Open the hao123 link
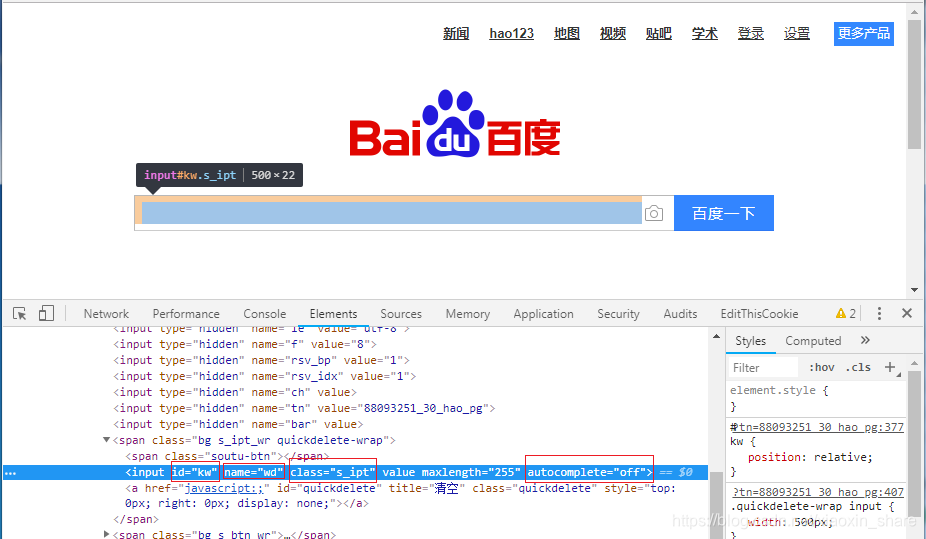The height and width of the screenshot is (539, 926). 511,34
